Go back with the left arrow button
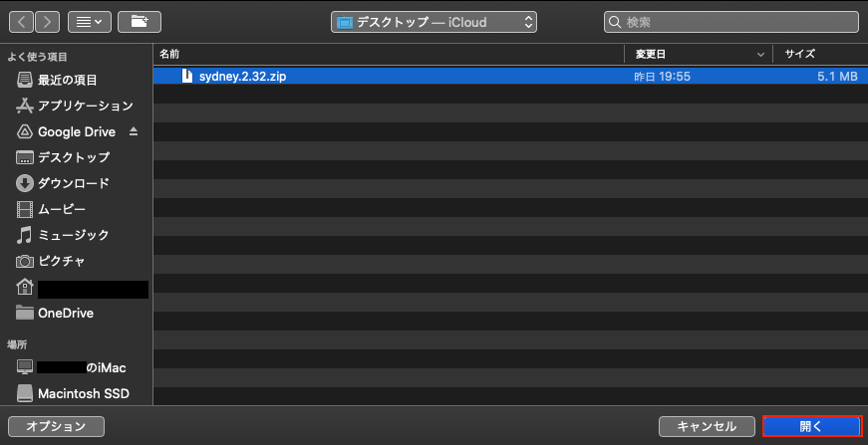The height and width of the screenshot is (445, 868). (21, 22)
